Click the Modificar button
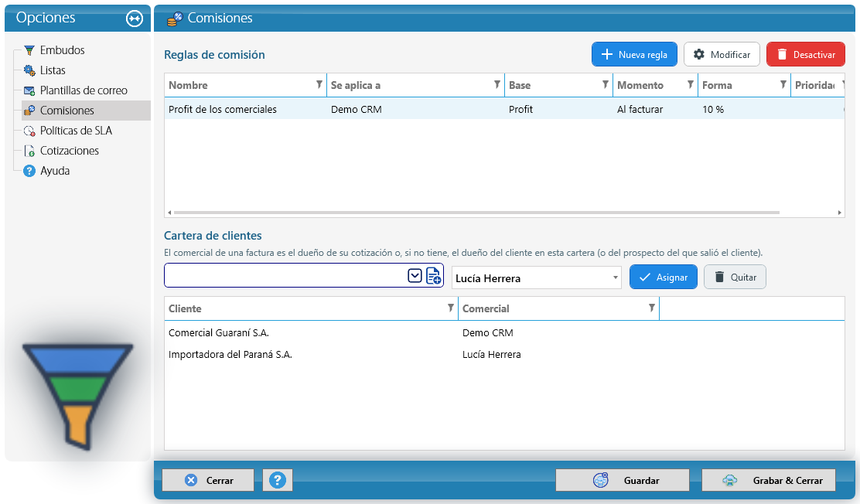Viewport: 860px width, 504px height. [x=722, y=54]
